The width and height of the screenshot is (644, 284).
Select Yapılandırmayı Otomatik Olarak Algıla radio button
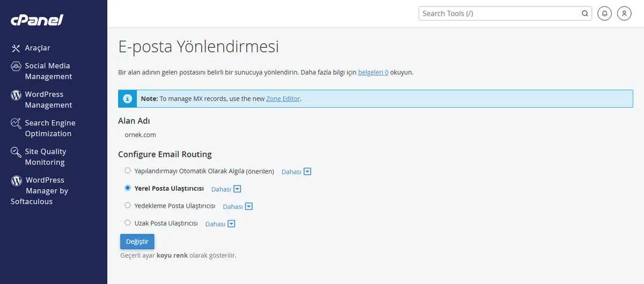click(x=128, y=171)
